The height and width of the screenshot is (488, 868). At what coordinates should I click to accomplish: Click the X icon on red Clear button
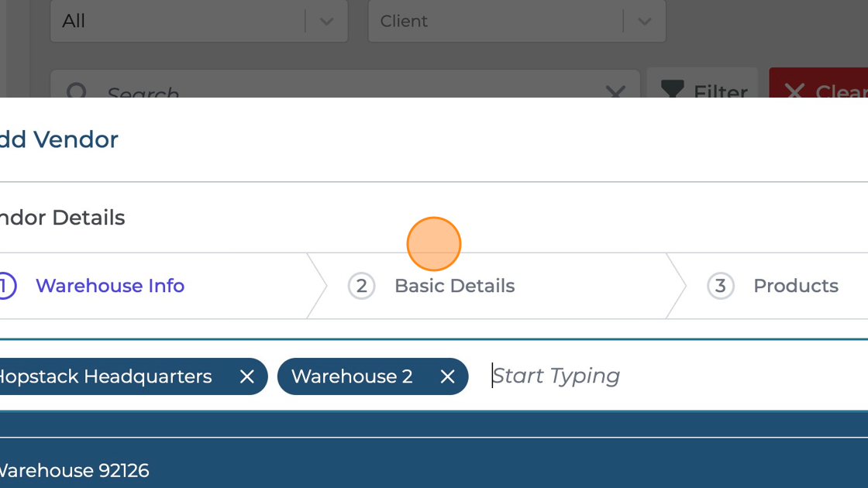coord(794,91)
